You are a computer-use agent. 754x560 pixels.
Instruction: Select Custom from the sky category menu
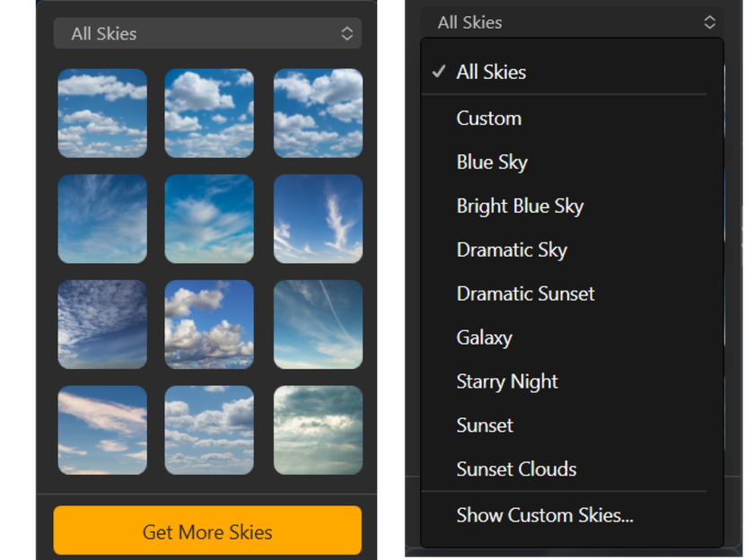point(489,118)
